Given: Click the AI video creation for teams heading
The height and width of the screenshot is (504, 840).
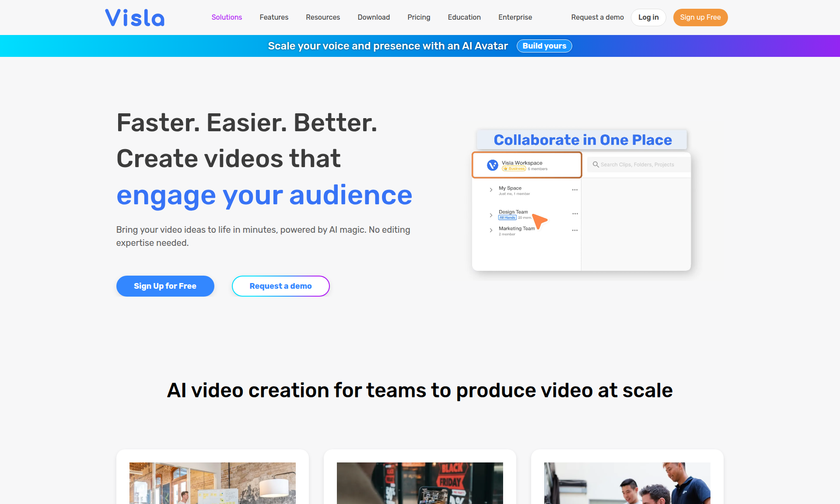Looking at the screenshot, I should pyautogui.click(x=420, y=390).
